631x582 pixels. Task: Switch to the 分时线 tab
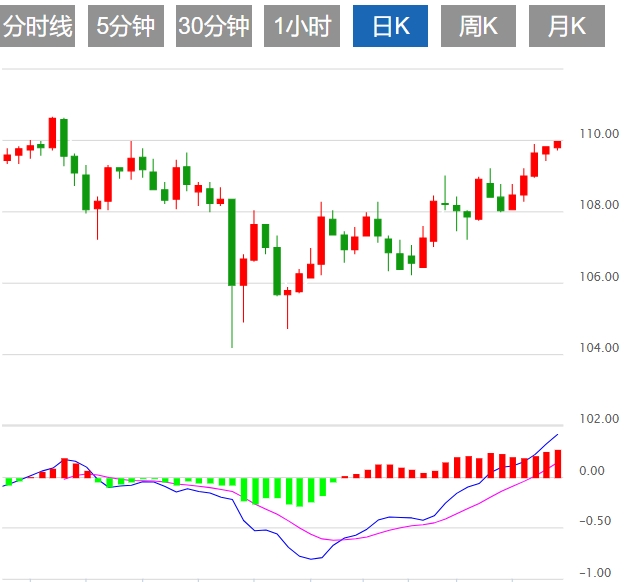click(38, 26)
